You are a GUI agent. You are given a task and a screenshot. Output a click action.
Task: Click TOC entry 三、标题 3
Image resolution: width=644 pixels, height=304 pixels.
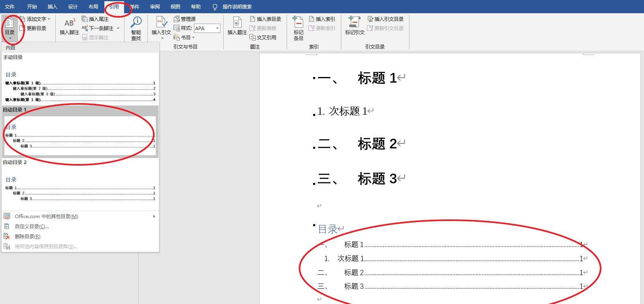click(450, 286)
